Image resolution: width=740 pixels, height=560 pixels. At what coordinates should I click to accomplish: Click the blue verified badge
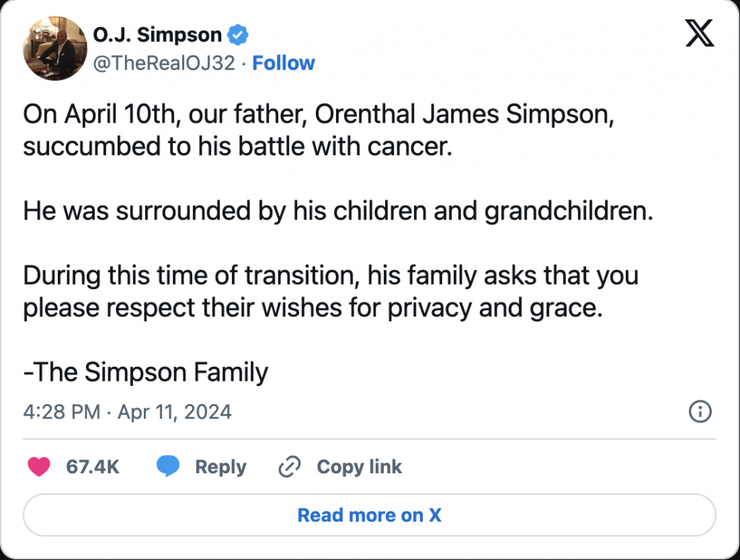238,34
